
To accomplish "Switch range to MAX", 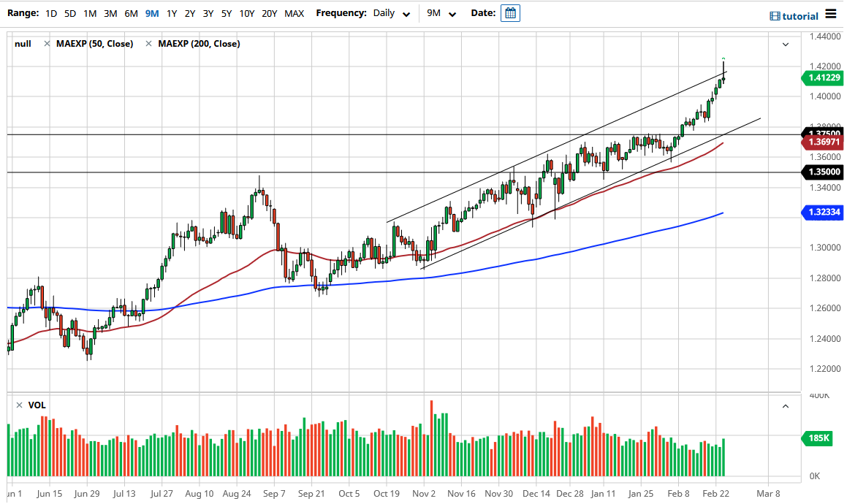I will point(295,13).
